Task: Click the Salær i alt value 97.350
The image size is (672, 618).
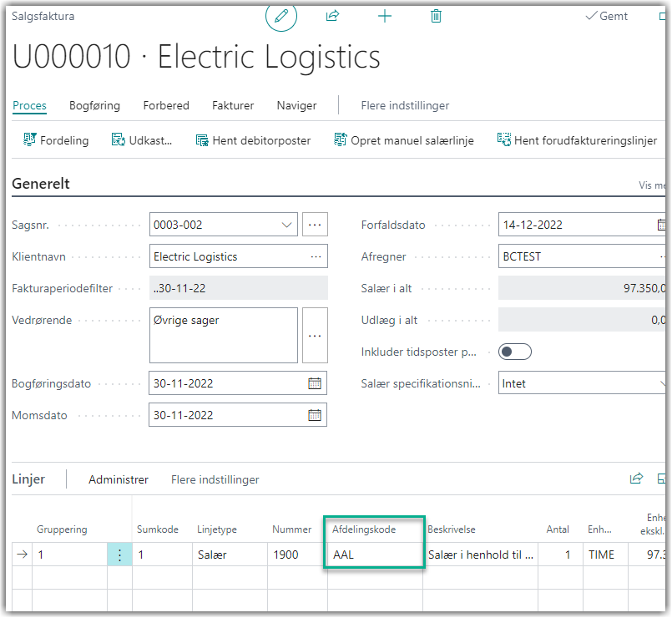Action: (x=582, y=288)
